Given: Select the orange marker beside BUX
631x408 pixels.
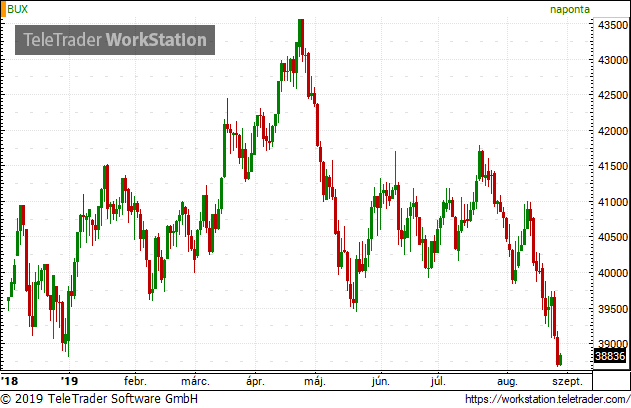Looking at the screenshot, I should pyautogui.click(x=3, y=9).
